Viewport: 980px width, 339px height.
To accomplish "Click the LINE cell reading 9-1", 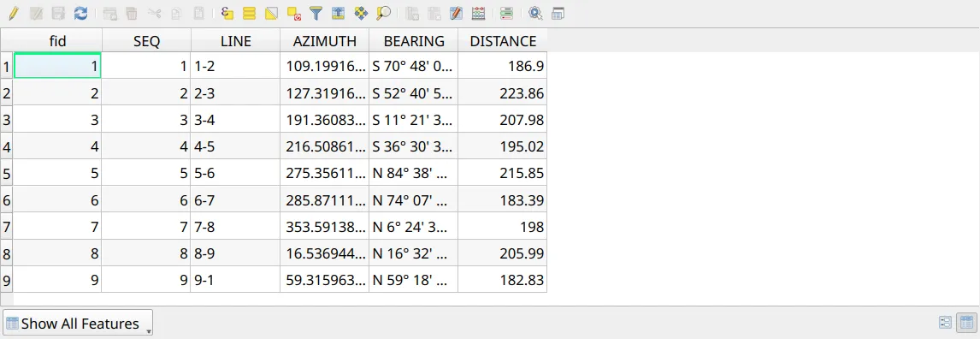I will (x=236, y=280).
